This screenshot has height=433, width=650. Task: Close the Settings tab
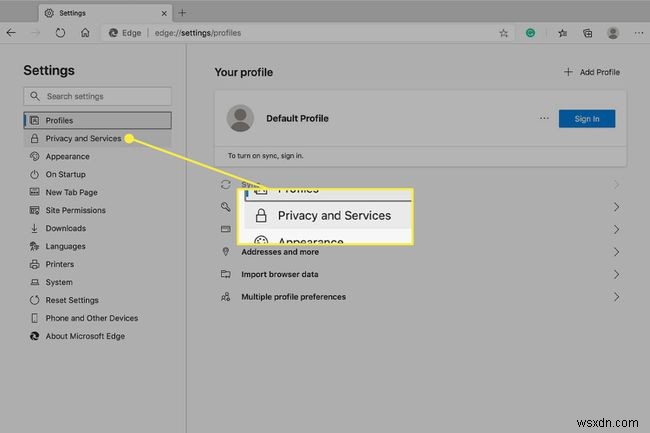pos(164,13)
